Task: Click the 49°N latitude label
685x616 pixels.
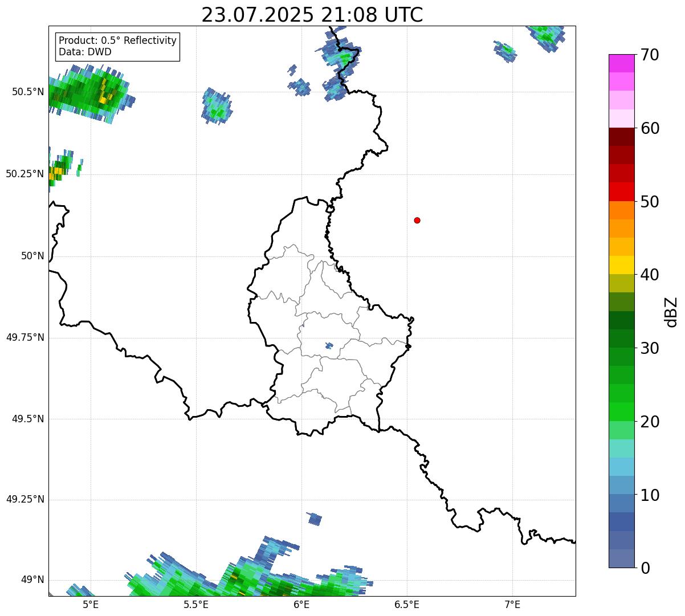Action: tap(32, 580)
